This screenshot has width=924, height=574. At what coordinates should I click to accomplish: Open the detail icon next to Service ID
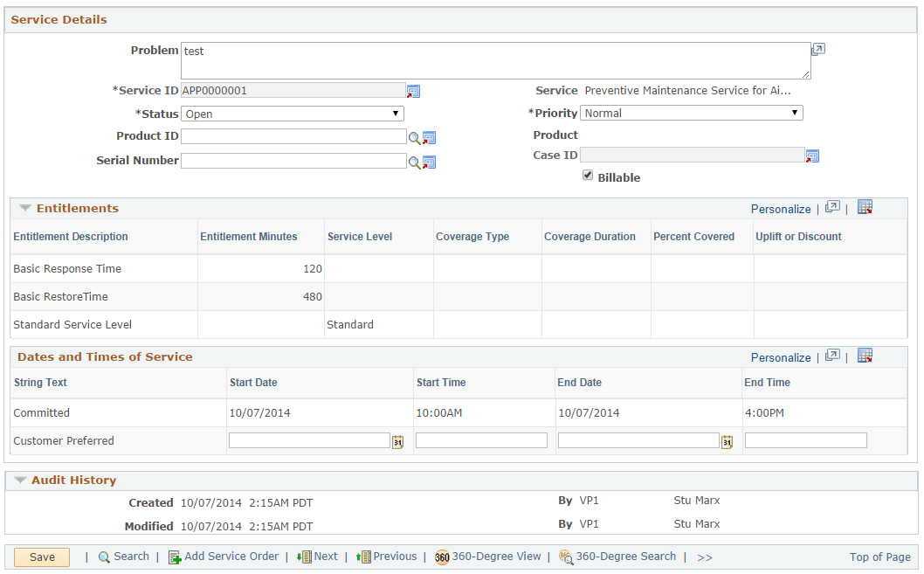click(x=413, y=91)
